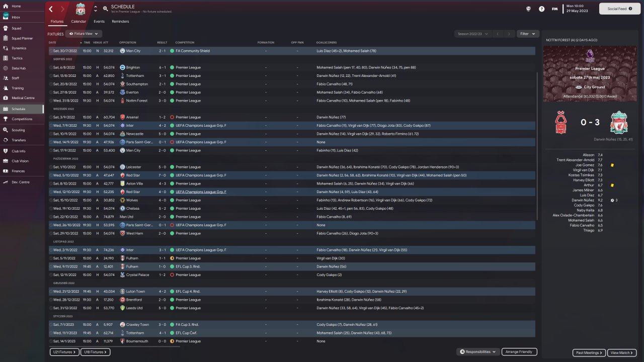Select checkbox on Leicester fixture row
The image size is (644, 362).
coord(51,167)
